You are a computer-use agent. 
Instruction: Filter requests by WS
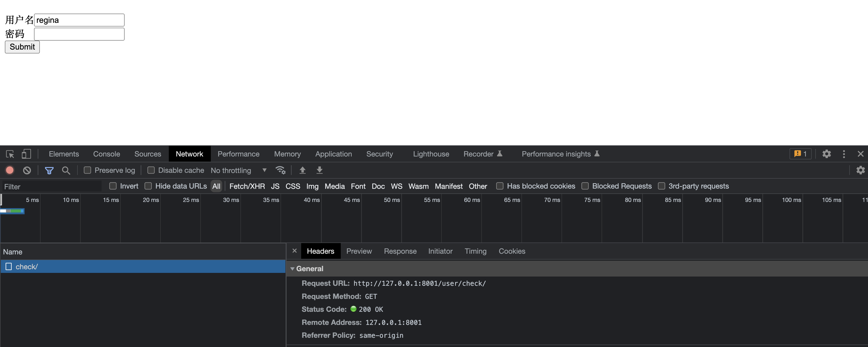click(396, 186)
